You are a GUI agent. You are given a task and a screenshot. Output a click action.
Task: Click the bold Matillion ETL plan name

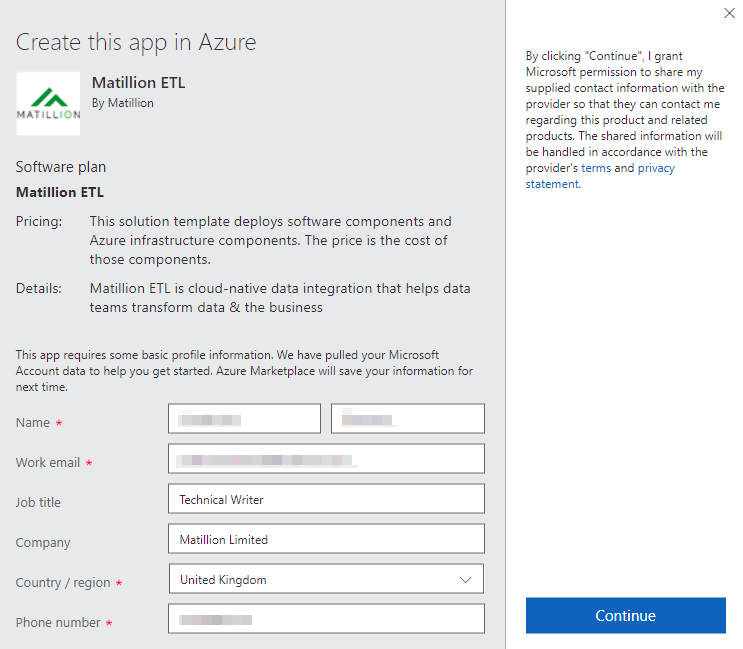[x=60, y=192]
